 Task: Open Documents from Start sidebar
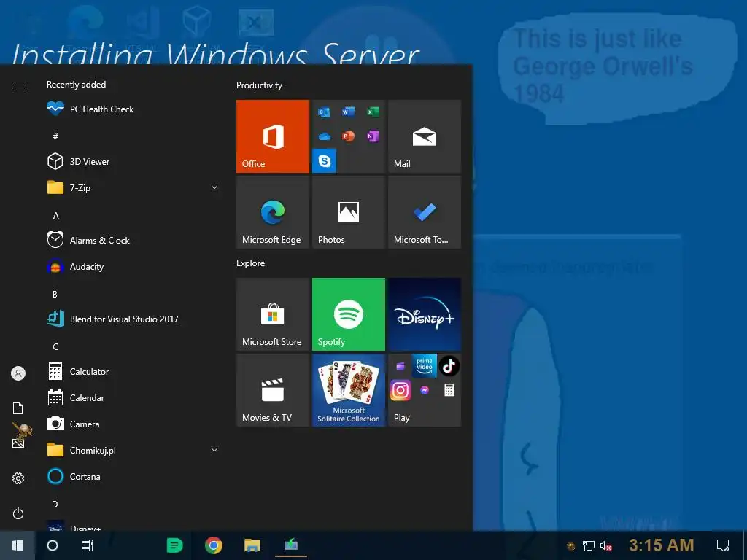[18, 408]
